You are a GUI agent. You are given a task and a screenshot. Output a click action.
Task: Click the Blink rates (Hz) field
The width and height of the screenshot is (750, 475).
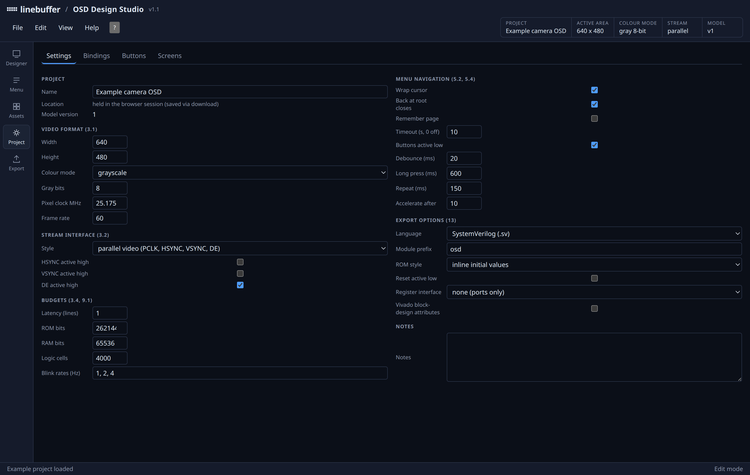tap(240, 373)
